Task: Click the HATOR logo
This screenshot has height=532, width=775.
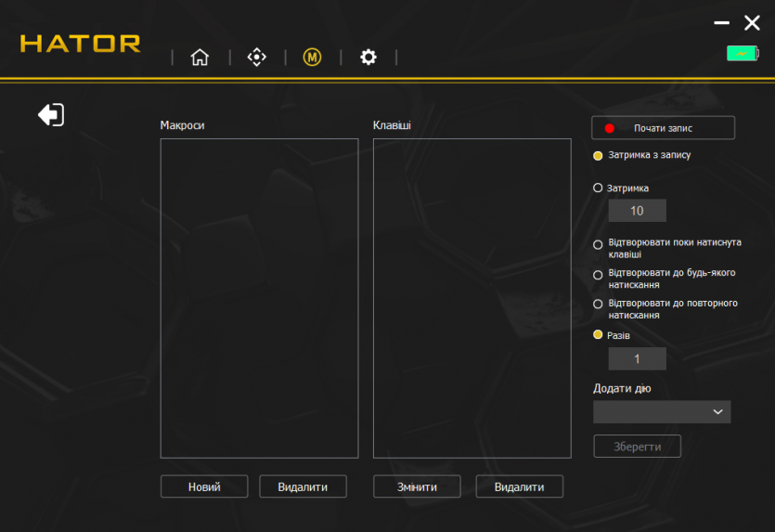Action: tap(81, 44)
